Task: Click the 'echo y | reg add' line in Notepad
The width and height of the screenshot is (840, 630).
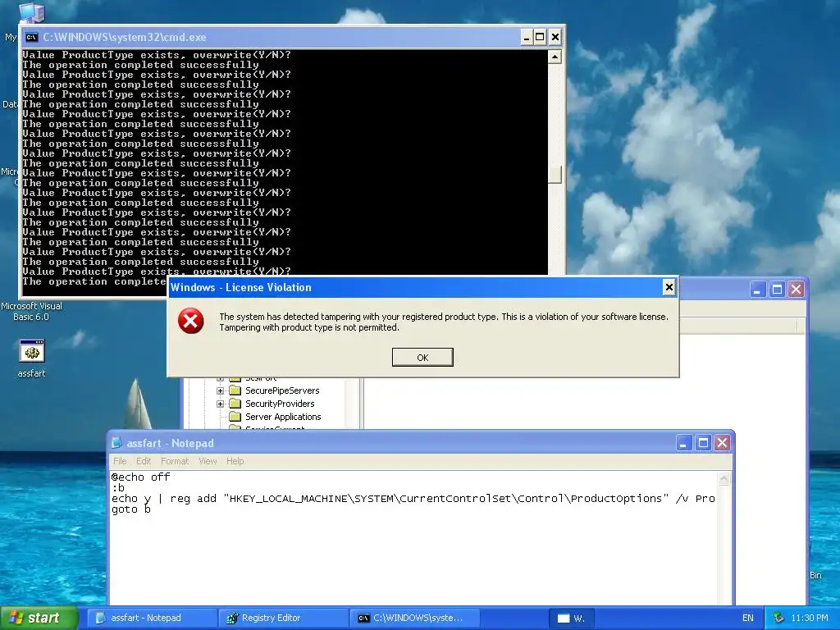Action: point(413,499)
